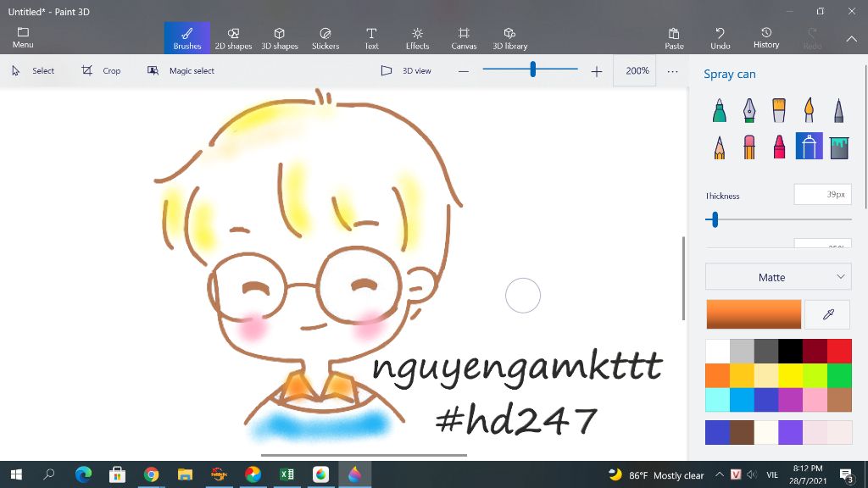Open the History panel
Image resolution: width=868 pixels, height=488 pixels.
pyautogui.click(x=766, y=37)
